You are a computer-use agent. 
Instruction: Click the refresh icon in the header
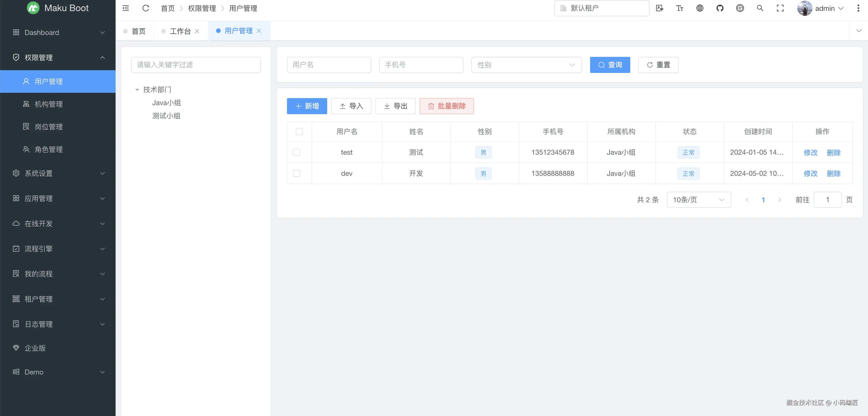tap(146, 8)
